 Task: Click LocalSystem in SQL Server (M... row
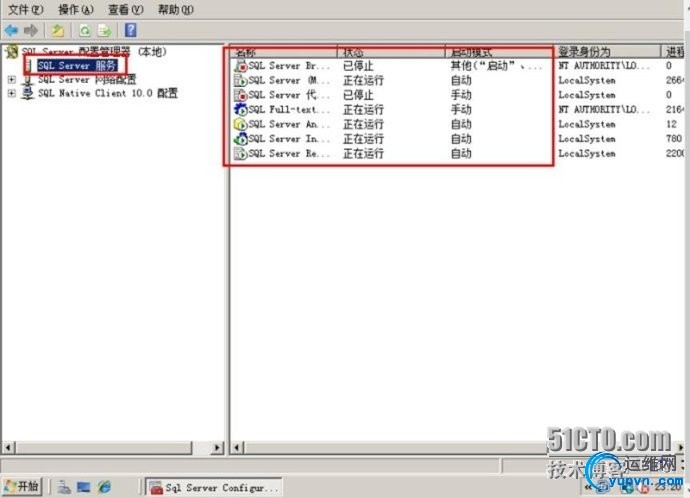587,81
